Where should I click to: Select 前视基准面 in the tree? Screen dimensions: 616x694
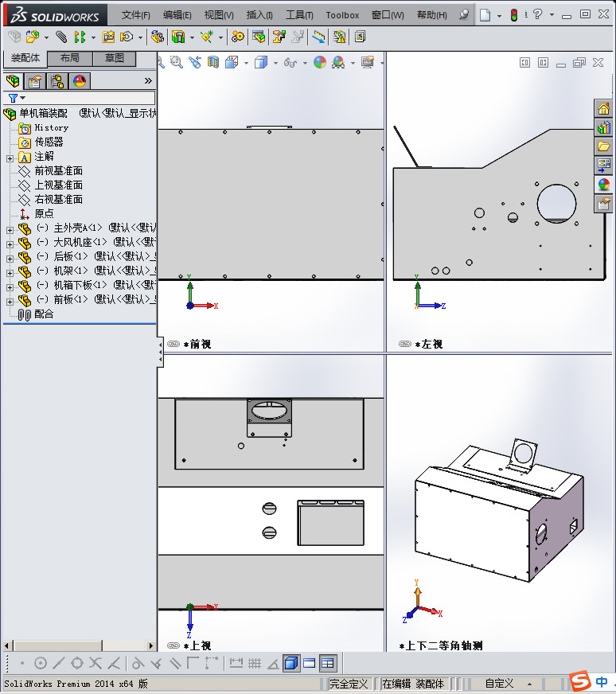58,171
